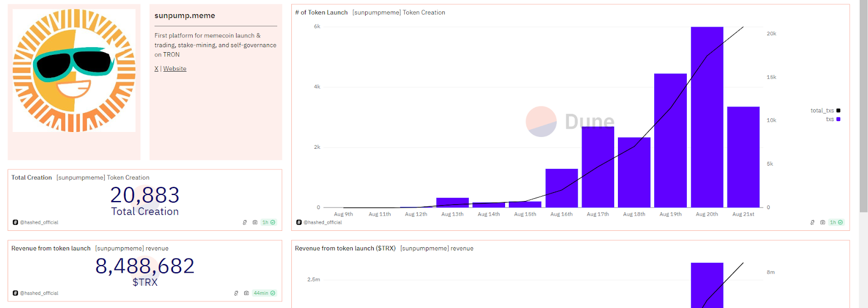Click the hashed avatar icon in Revenue counter card
The height and width of the screenshot is (308, 868).
point(15,293)
